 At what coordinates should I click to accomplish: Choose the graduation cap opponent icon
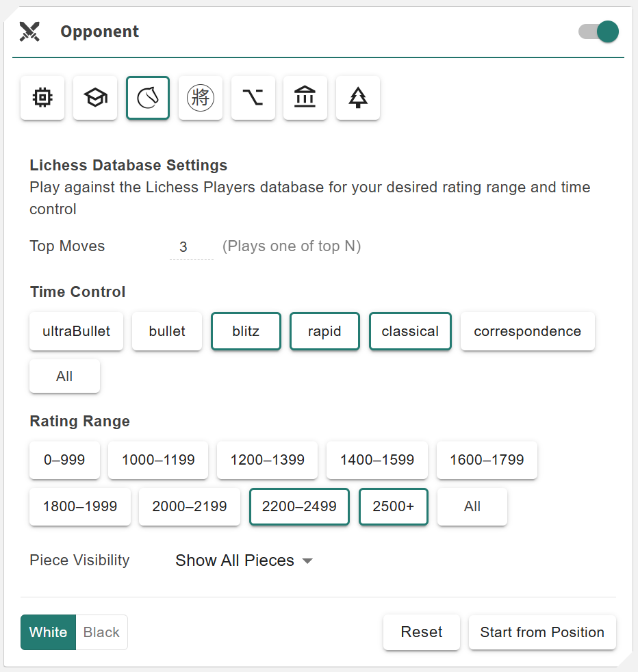95,98
